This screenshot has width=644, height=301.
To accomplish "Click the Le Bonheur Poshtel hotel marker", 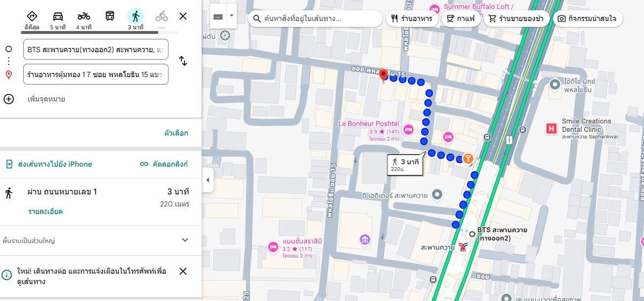I will [408, 129].
